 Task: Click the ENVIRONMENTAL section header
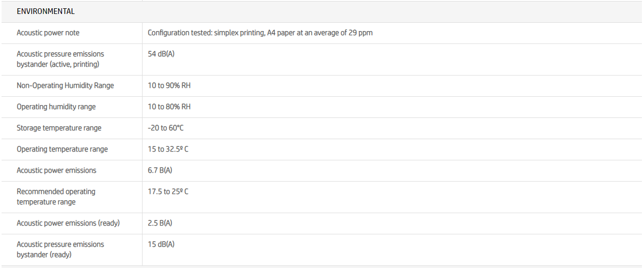[x=45, y=11]
